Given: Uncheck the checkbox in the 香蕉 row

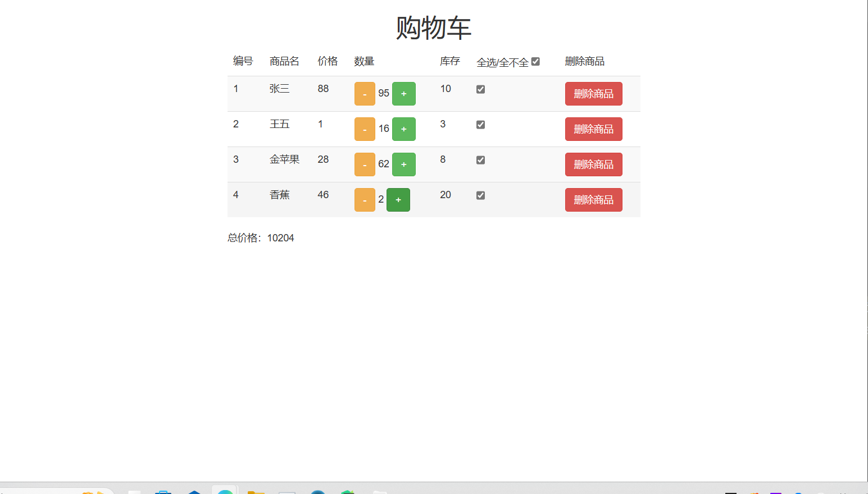Looking at the screenshot, I should click(x=480, y=195).
